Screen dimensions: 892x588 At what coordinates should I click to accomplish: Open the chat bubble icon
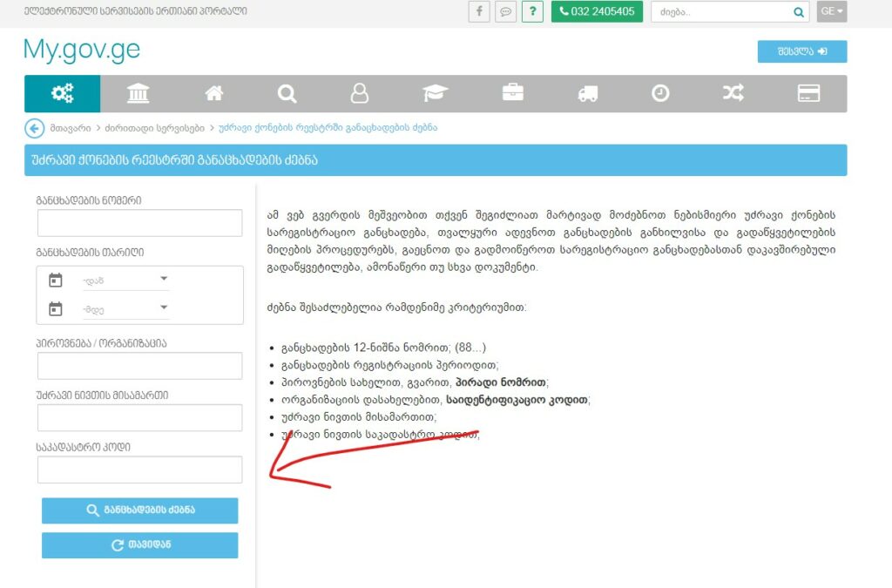click(x=505, y=12)
